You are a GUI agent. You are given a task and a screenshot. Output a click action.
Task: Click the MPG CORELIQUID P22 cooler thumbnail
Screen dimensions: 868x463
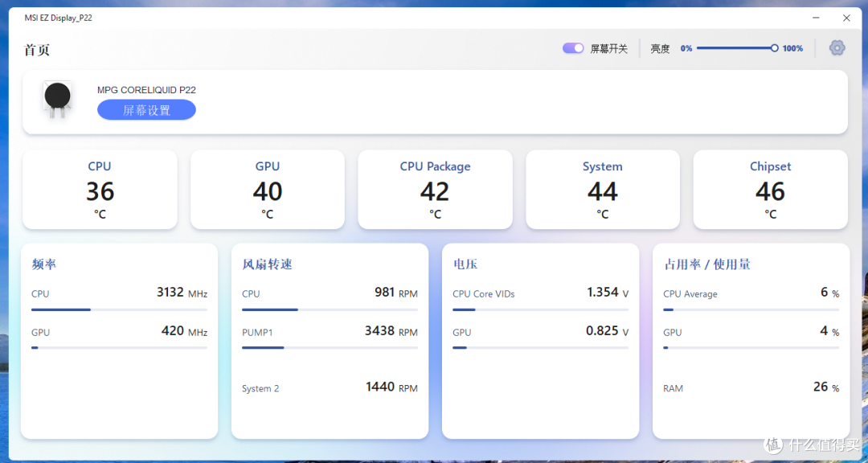[x=58, y=100]
